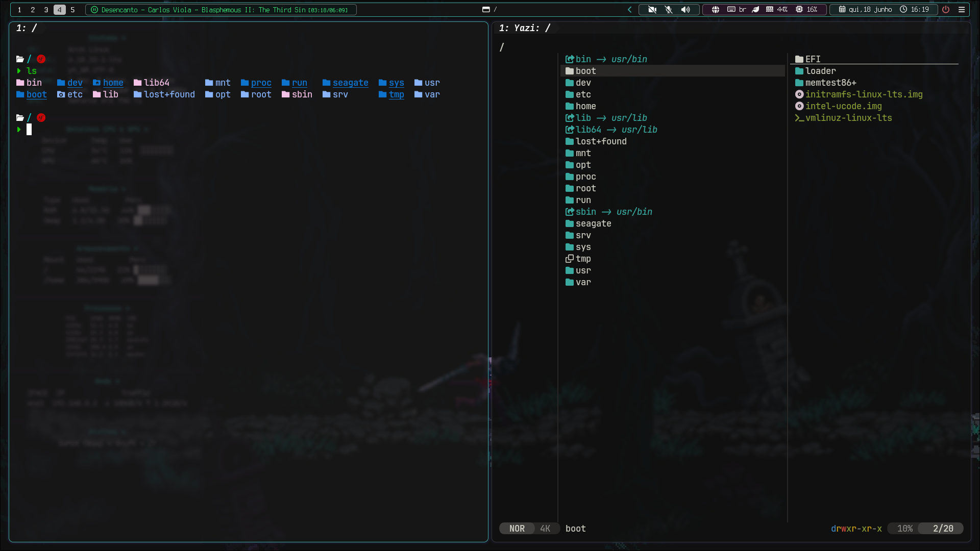This screenshot has height=551, width=980.
Task: Select the srv folder in Yazi
Action: [673, 235]
